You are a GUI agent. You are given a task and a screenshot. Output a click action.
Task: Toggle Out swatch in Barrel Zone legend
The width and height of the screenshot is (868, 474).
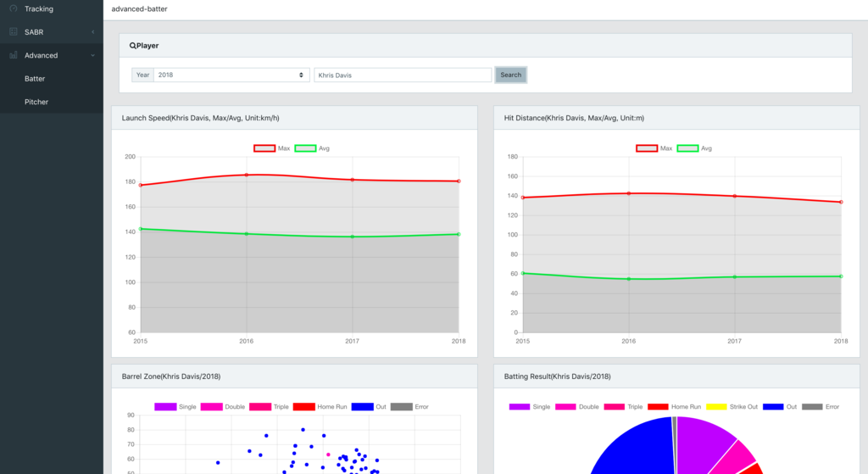point(362,406)
